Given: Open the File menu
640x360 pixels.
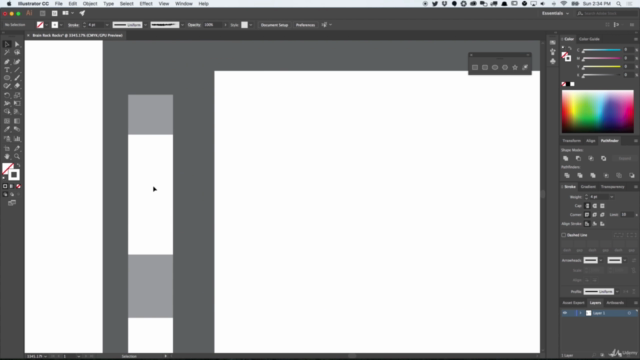Looking at the screenshot, I should 59,4.
